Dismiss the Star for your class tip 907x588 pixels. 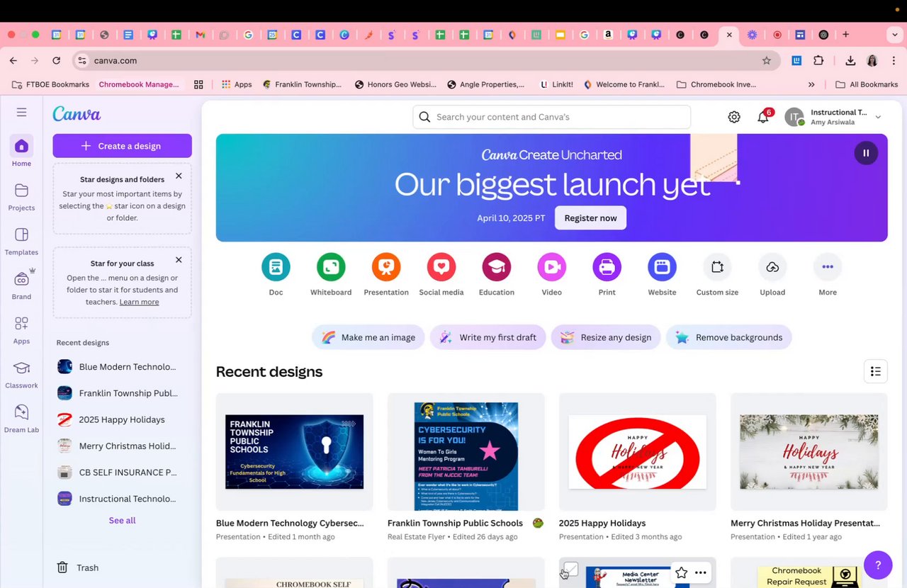pos(179,260)
